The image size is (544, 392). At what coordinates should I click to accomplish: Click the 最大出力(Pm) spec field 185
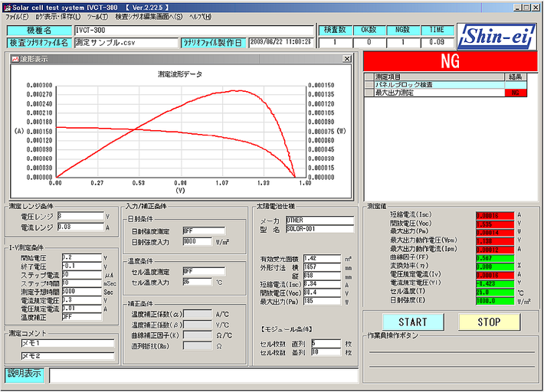(x=322, y=301)
